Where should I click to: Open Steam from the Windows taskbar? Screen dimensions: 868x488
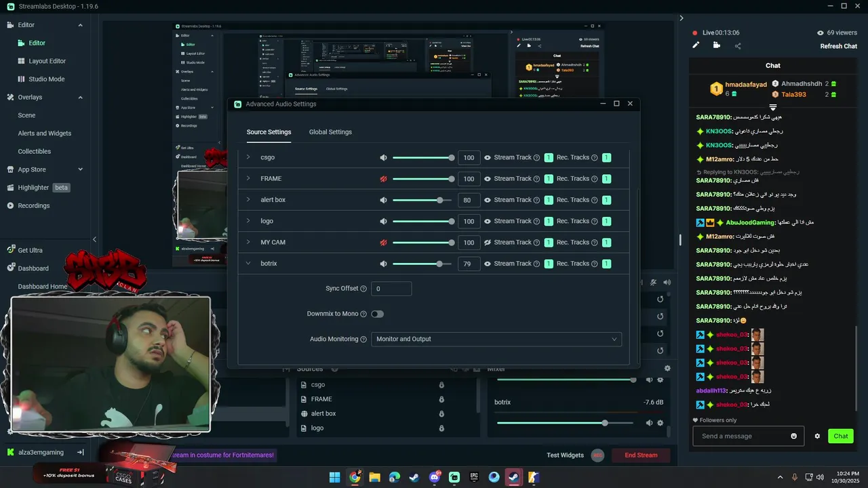[414, 477]
